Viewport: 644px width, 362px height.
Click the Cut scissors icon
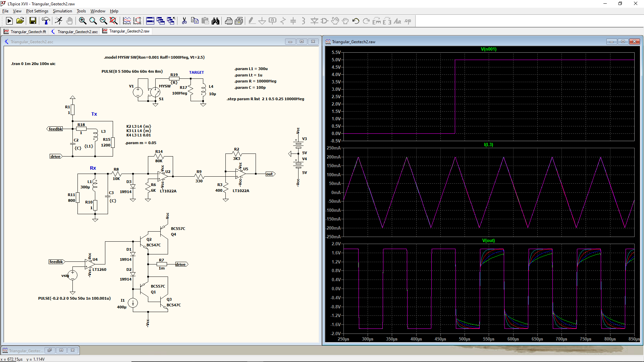tap(184, 21)
